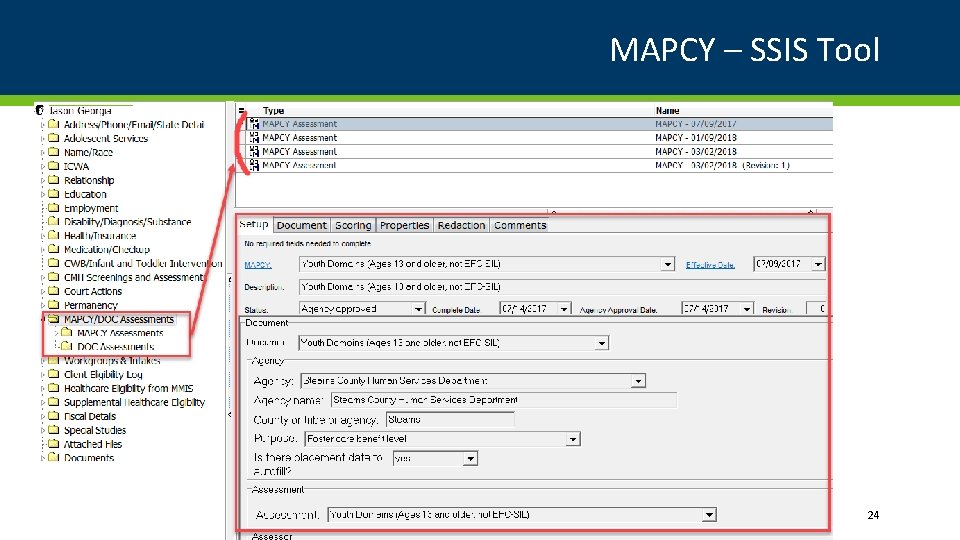Click the Attached Files folder icon
960x540 pixels.
tap(54, 444)
